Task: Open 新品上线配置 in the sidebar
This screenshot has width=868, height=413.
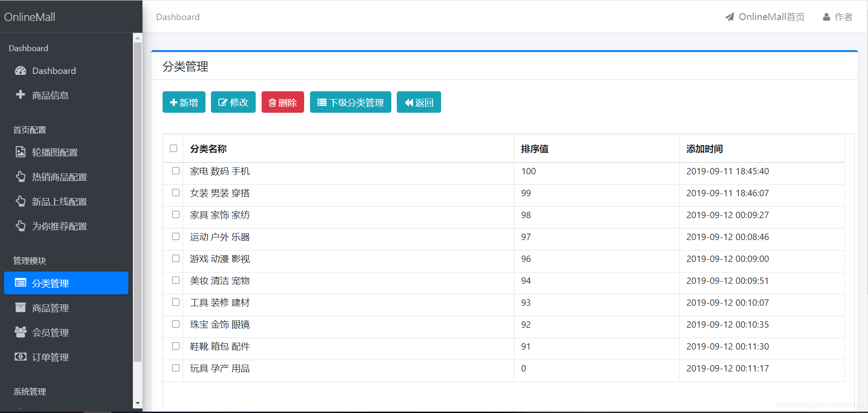Action: 66,202
